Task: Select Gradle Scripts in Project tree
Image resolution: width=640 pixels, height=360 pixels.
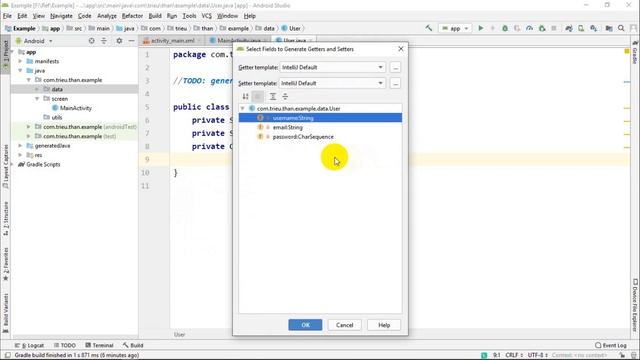Action: (x=39, y=164)
